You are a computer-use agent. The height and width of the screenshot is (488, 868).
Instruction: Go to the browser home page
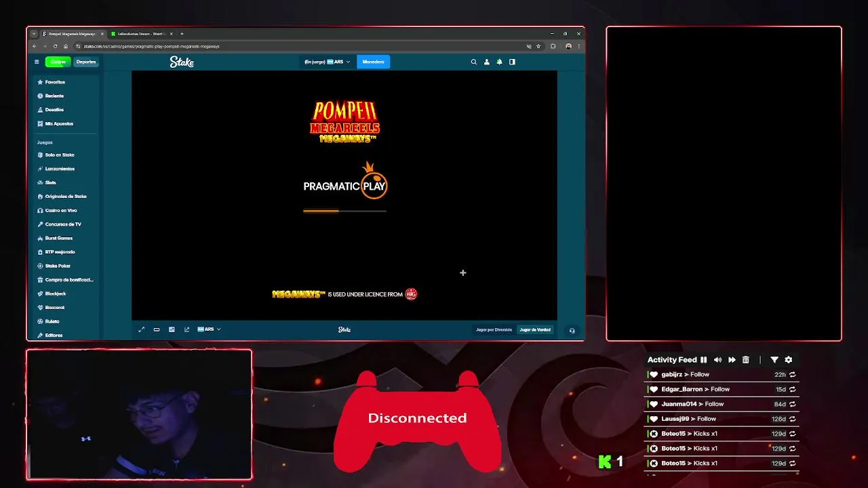[x=66, y=46]
